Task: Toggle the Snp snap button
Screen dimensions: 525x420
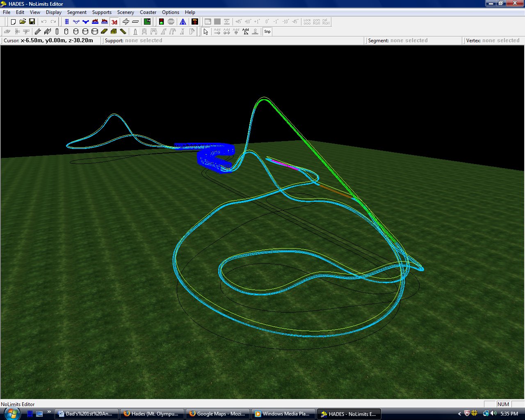Action: [x=267, y=32]
